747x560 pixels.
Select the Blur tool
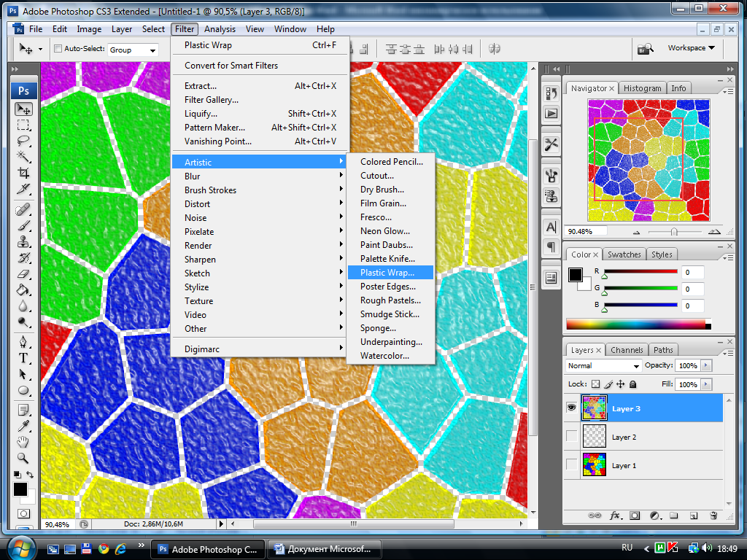23,306
